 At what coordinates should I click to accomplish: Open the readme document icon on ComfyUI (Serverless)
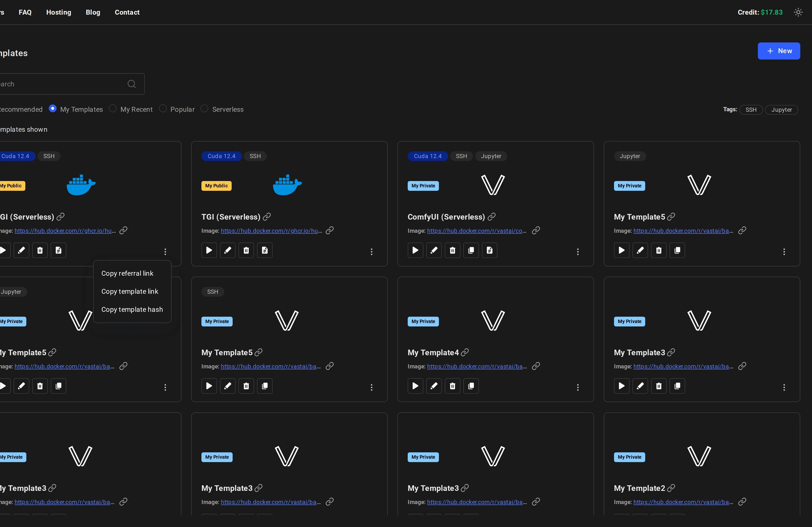point(490,250)
